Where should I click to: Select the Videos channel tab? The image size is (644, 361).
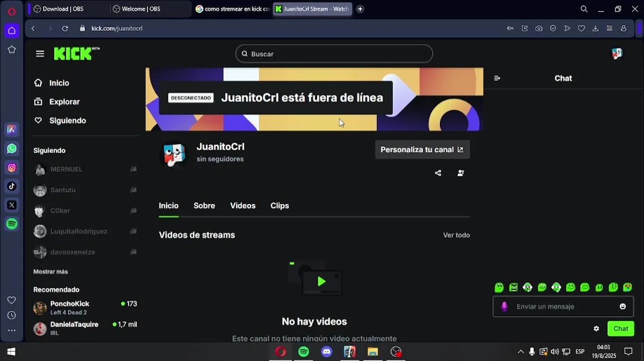tap(243, 206)
